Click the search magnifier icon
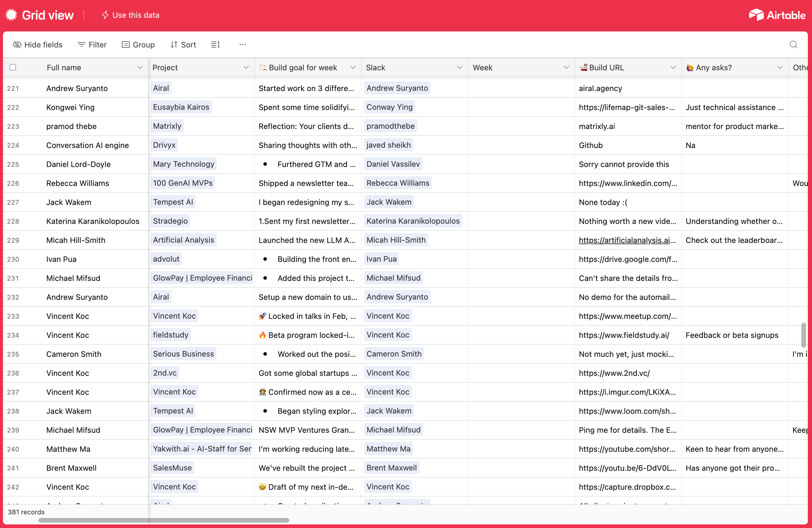Viewport: 812px width, 528px height. [x=793, y=45]
